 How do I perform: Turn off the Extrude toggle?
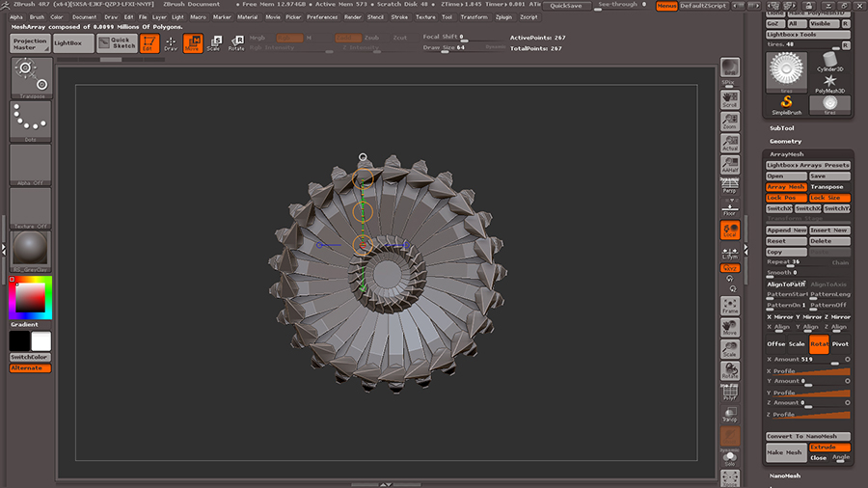829,447
